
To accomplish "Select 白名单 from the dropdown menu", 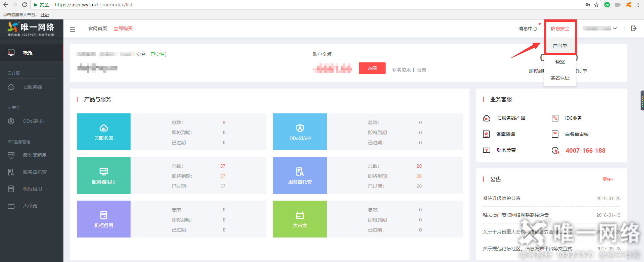I will coord(560,46).
